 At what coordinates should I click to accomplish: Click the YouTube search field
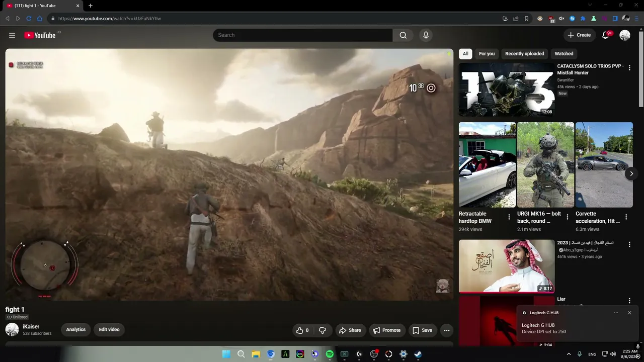pyautogui.click(x=303, y=35)
